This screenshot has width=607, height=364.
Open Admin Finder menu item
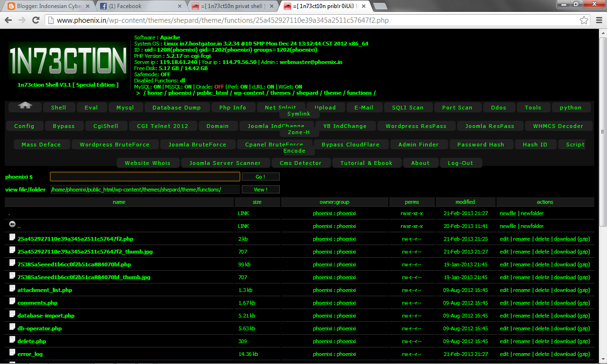click(418, 145)
